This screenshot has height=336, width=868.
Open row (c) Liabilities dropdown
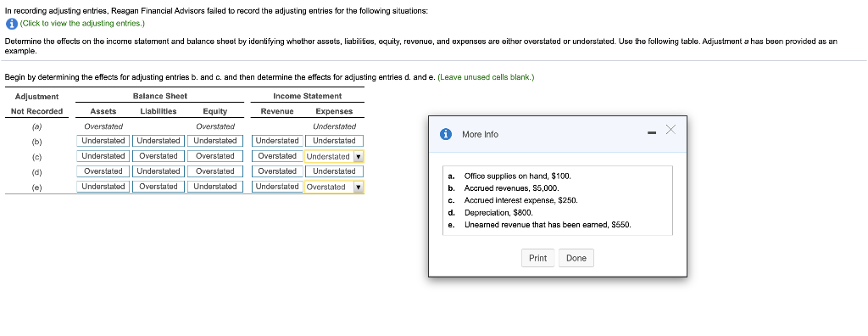pyautogui.click(x=159, y=156)
